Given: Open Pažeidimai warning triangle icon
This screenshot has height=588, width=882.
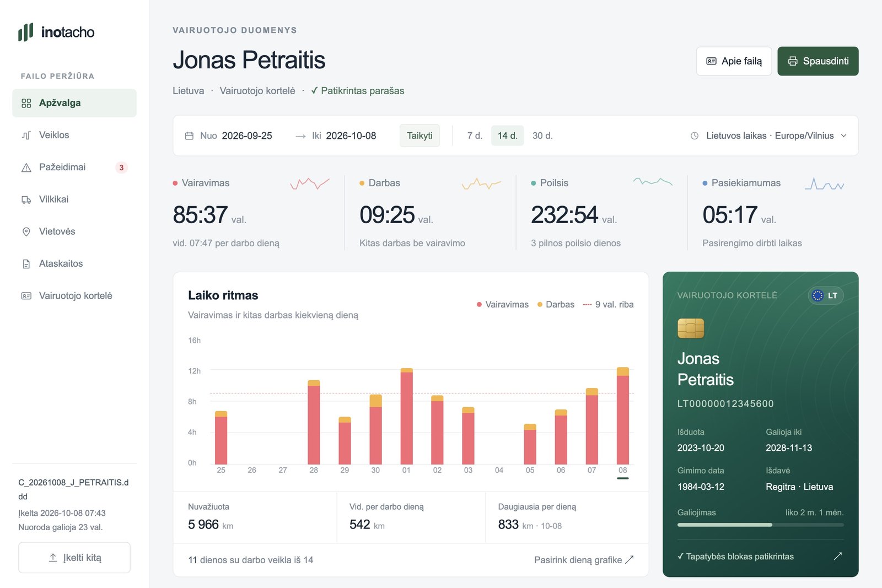Looking at the screenshot, I should pyautogui.click(x=26, y=168).
